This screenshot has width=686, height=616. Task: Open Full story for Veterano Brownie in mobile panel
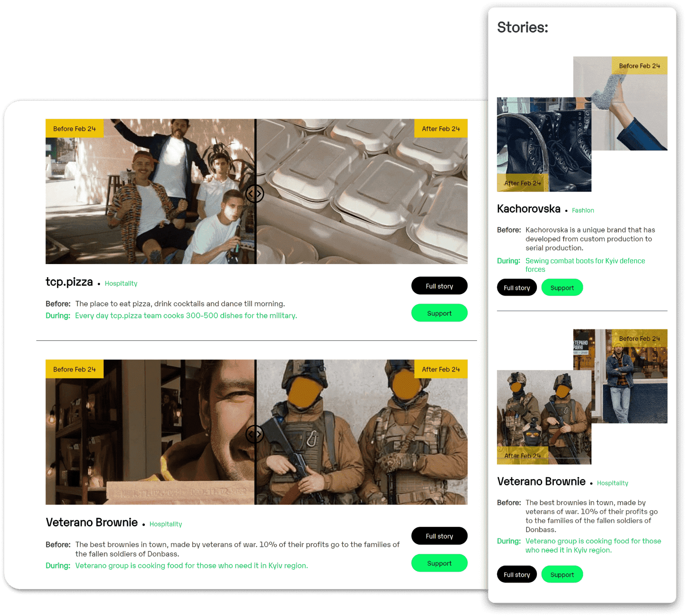517,574
